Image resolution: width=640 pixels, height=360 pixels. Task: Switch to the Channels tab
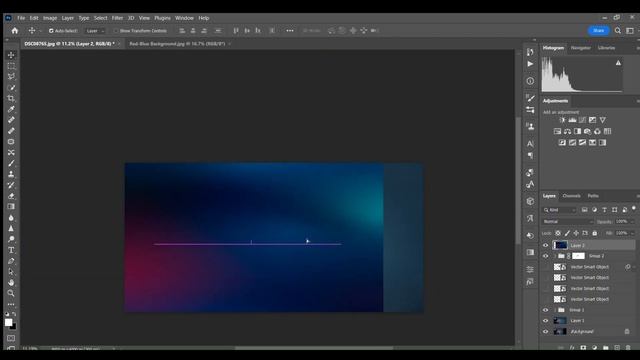[571, 196]
